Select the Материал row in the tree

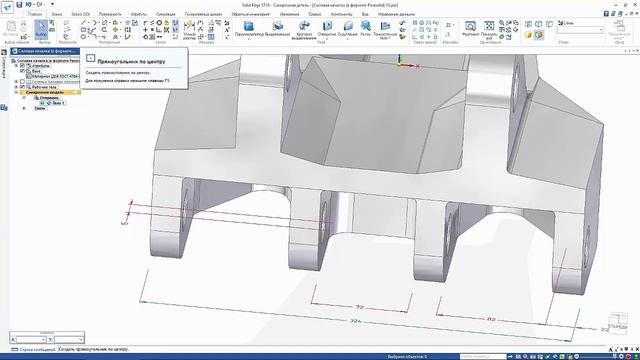pos(53,76)
